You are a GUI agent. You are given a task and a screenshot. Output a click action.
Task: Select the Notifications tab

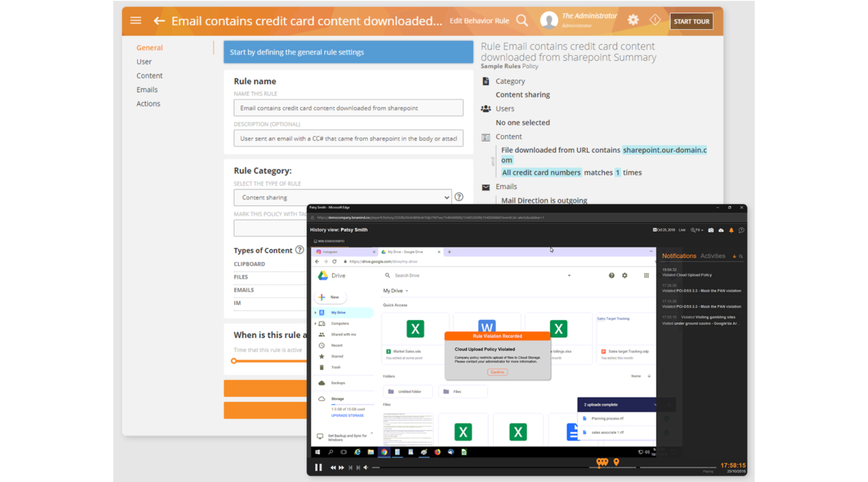[x=680, y=256]
